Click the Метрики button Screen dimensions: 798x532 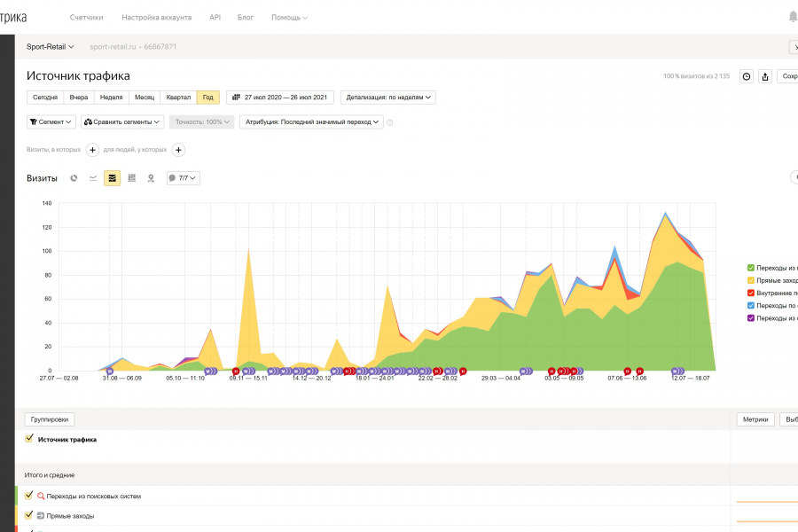click(x=755, y=419)
